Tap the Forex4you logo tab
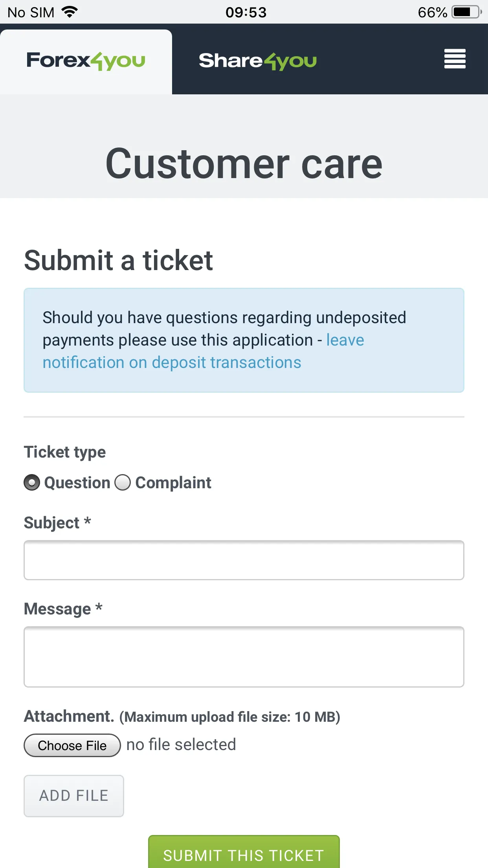This screenshot has height=868, width=488. (86, 62)
